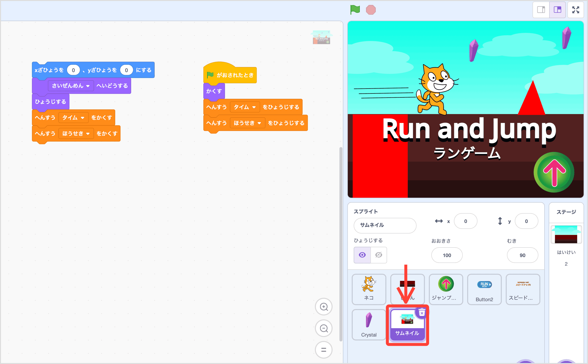Screen dimensions: 588x364
Task: Open タイム dropdown in をひょうじする block
Action: click(245, 107)
